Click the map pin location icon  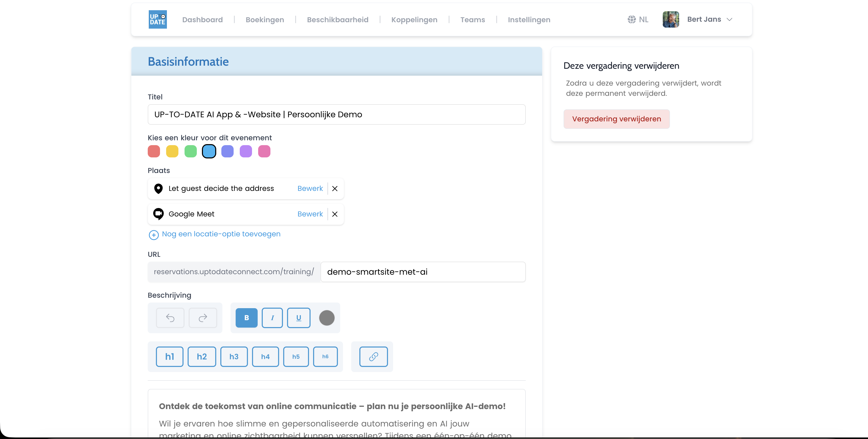pyautogui.click(x=158, y=189)
